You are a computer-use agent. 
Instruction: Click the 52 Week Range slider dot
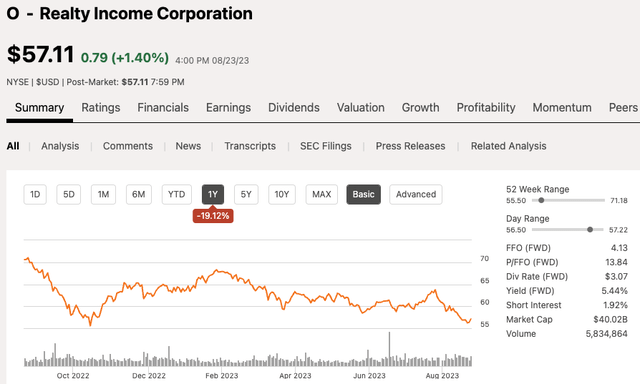(x=541, y=200)
